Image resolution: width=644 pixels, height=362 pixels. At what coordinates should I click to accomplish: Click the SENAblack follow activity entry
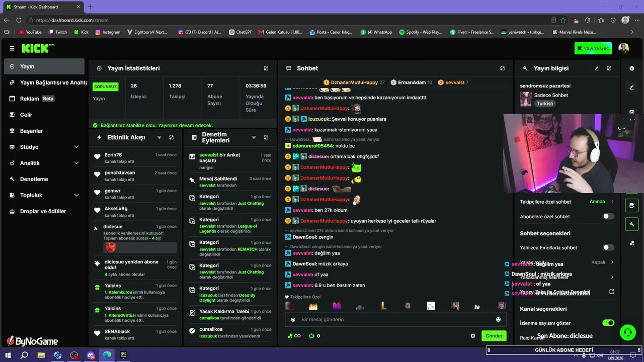point(136,334)
